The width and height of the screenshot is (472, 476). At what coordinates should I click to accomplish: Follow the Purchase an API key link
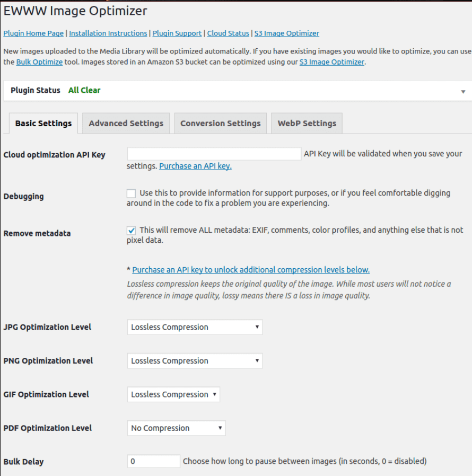[x=195, y=166]
